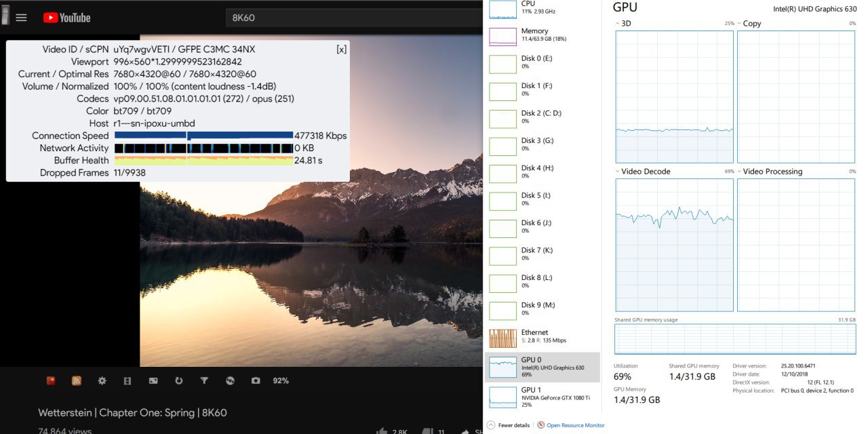
Task: Open the Copy graph engine dropdown
Action: point(738,24)
